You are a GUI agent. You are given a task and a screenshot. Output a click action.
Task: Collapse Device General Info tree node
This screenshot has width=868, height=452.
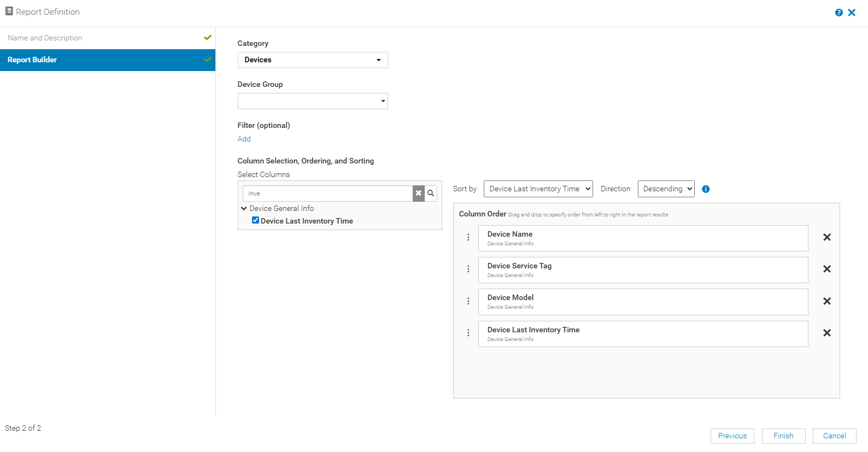(244, 208)
